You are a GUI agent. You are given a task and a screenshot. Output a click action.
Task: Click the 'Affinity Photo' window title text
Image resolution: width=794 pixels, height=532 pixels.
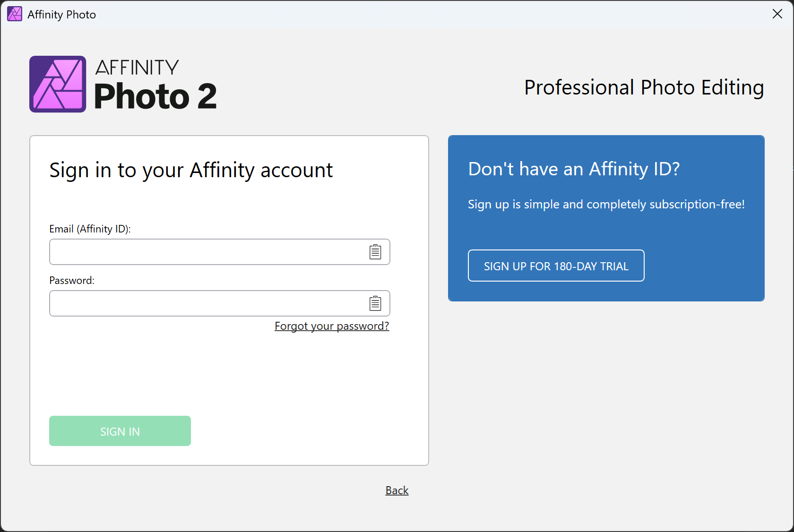tap(62, 15)
